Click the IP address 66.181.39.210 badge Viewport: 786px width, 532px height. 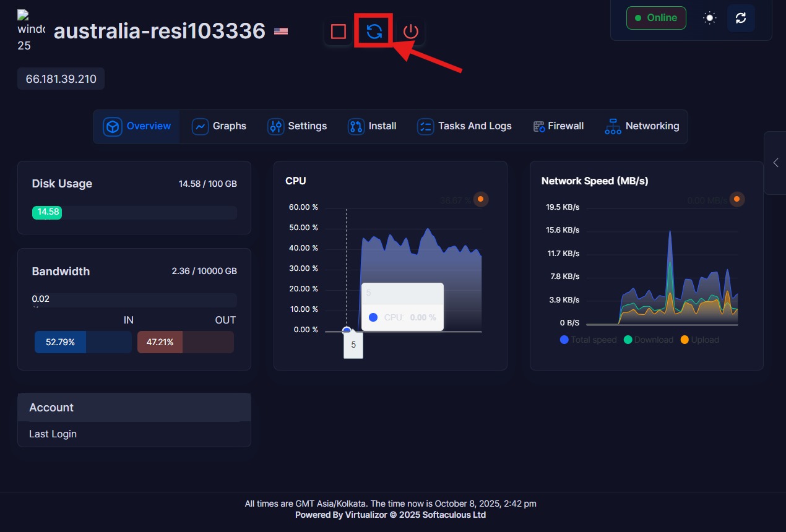click(61, 79)
